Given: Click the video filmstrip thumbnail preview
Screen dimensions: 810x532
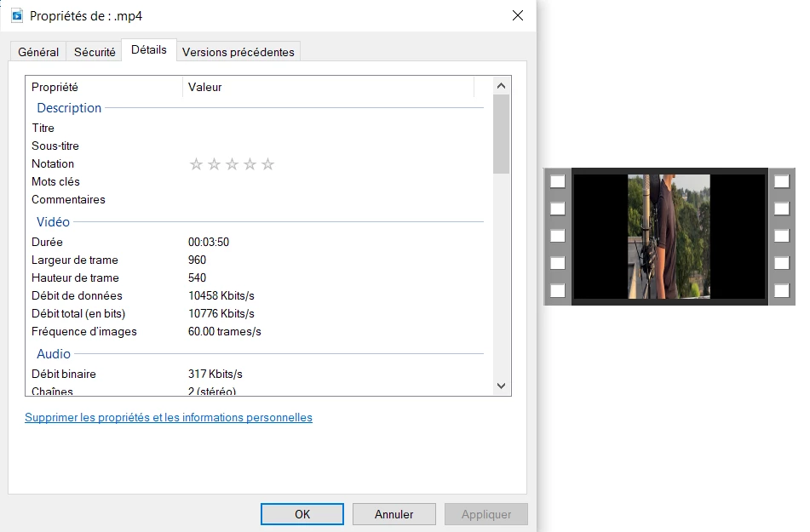Looking at the screenshot, I should [669, 237].
